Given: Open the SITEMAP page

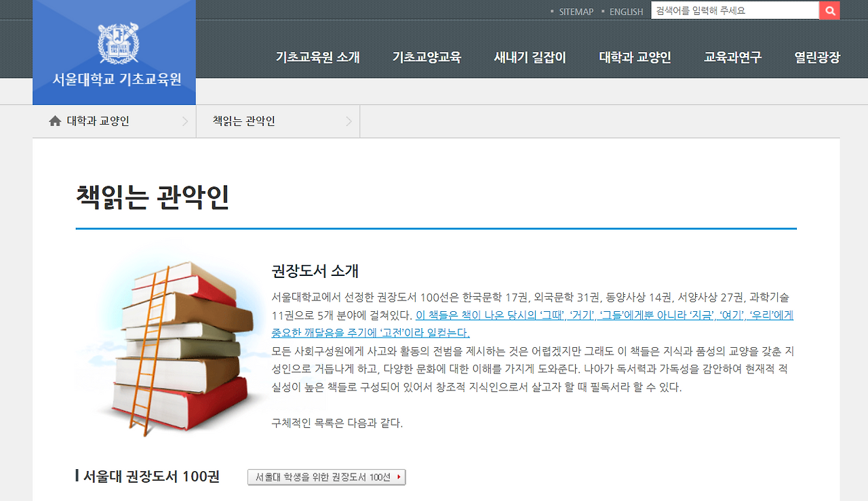Looking at the screenshot, I should click(575, 11).
